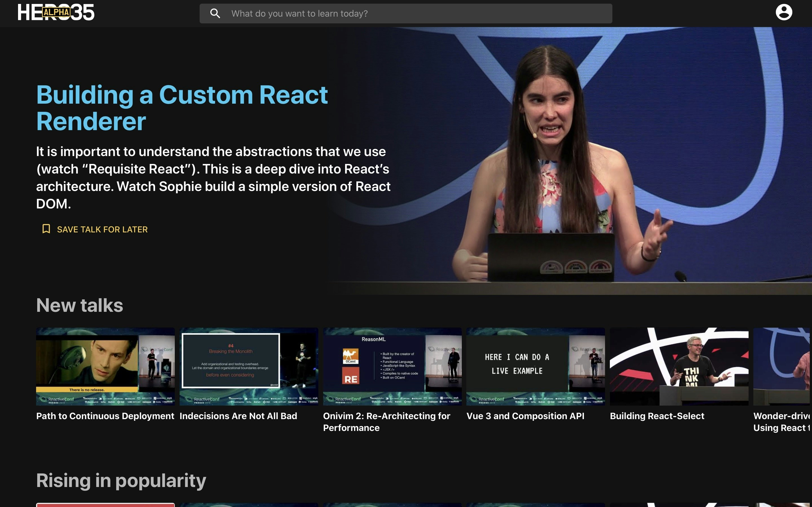The width and height of the screenshot is (812, 507).
Task: Click the search magnifier icon
Action: (215, 14)
